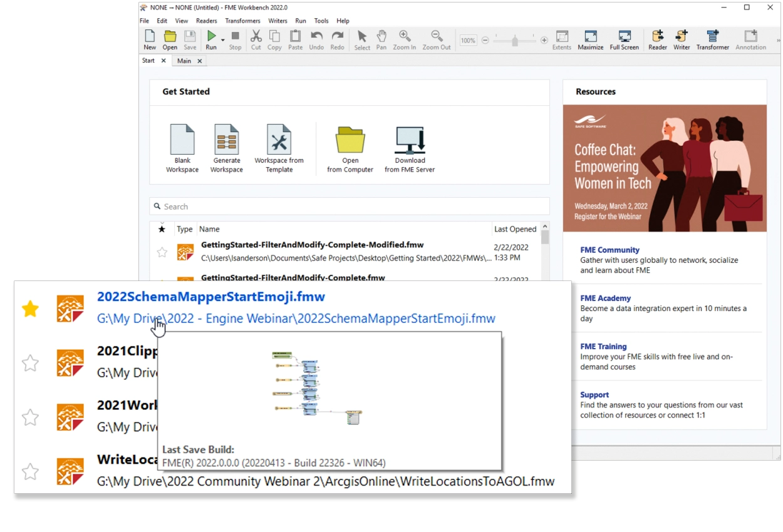
Task: Open the View menu
Action: coord(182,21)
